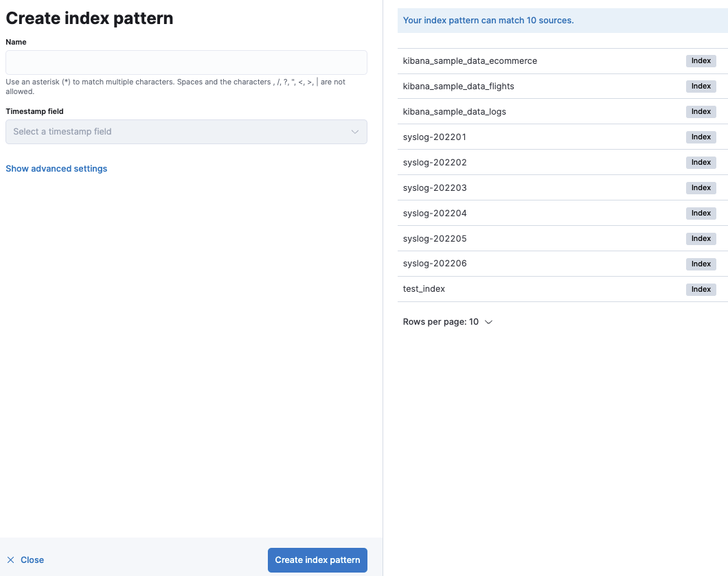Expand the Rows per page selector
The image size is (728, 576).
448,321
